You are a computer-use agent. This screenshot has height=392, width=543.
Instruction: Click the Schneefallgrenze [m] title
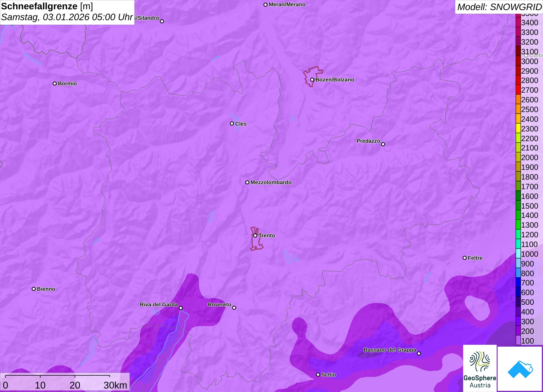pos(47,6)
